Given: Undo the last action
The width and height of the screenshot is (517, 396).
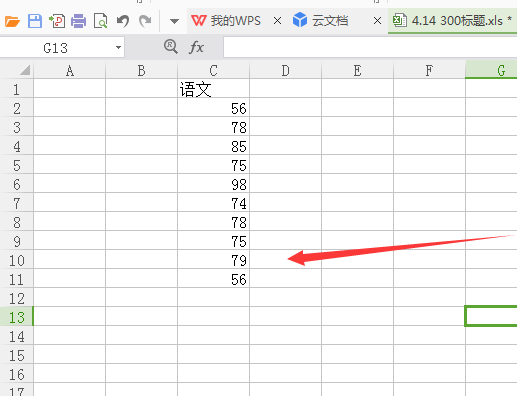Looking at the screenshot, I should [x=123, y=21].
